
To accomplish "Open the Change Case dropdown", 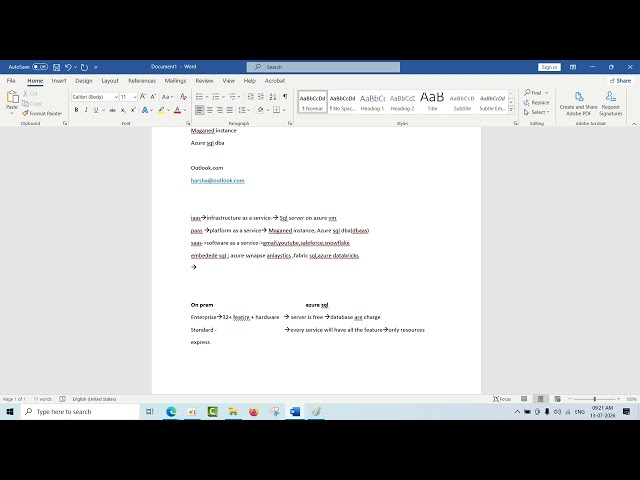I will coord(167,97).
